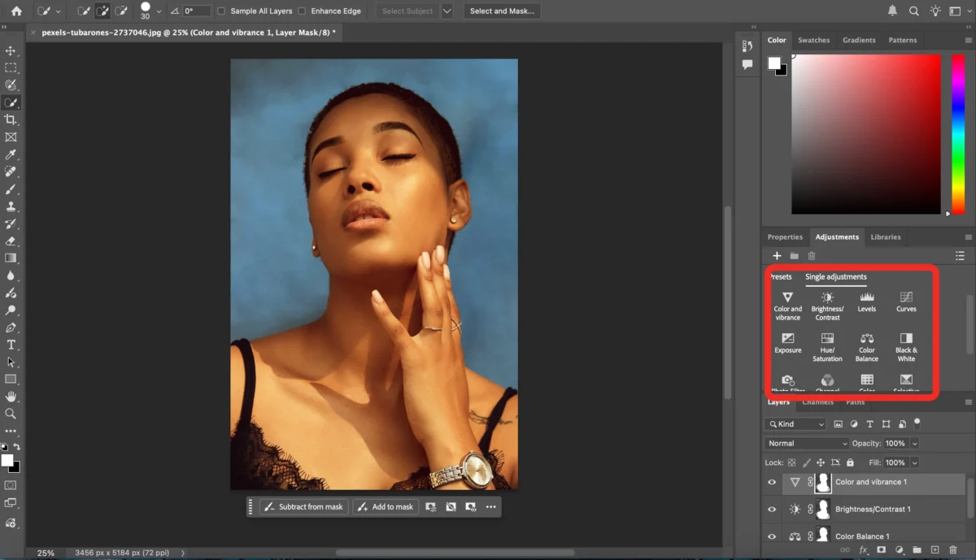The width and height of the screenshot is (976, 560).
Task: Switch to the Swatches tab
Action: point(813,40)
